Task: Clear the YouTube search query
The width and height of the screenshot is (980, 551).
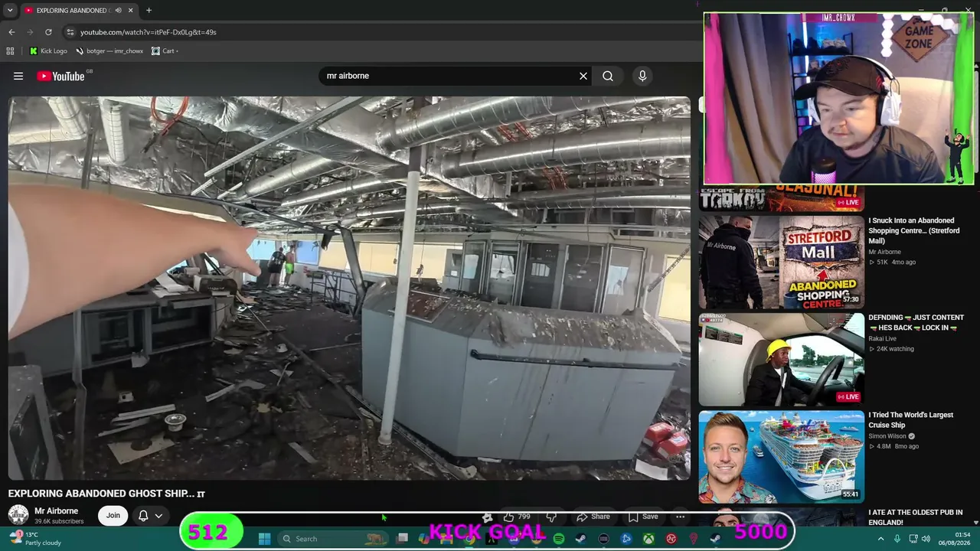Action: 583,76
